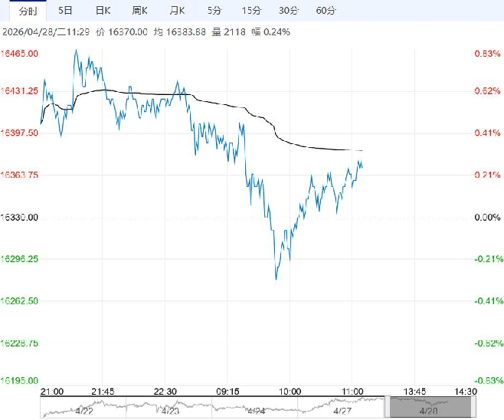Open the 60分 interval tab
The height and width of the screenshot is (420, 504).
point(326,11)
